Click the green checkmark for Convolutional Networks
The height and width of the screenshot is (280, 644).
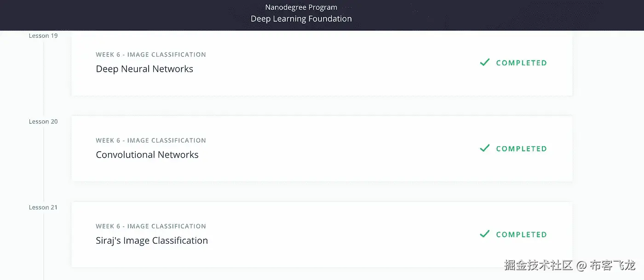pos(484,148)
